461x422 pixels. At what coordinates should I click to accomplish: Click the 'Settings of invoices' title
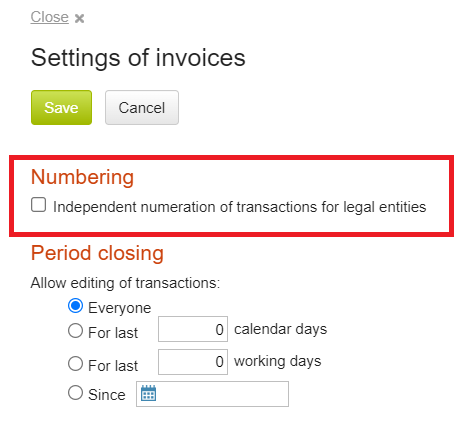pyautogui.click(x=138, y=58)
